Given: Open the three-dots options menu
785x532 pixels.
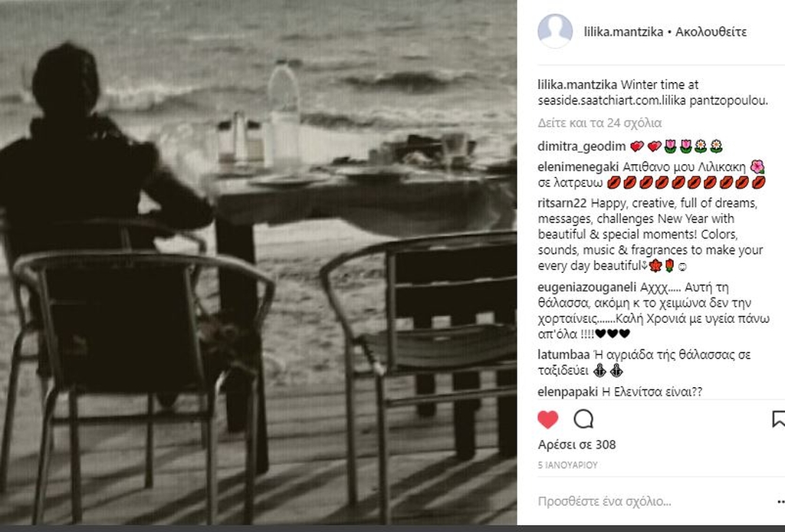Looking at the screenshot, I should [780, 501].
